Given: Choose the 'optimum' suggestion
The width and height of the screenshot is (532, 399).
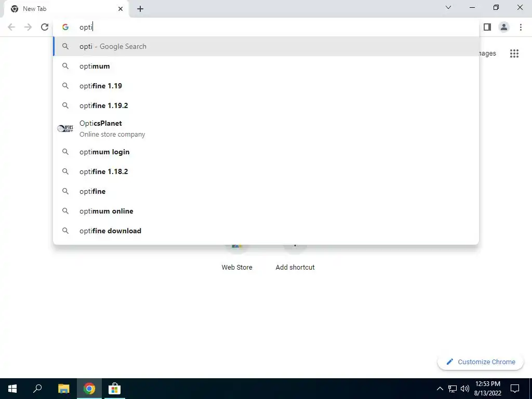Looking at the screenshot, I should [266, 66].
